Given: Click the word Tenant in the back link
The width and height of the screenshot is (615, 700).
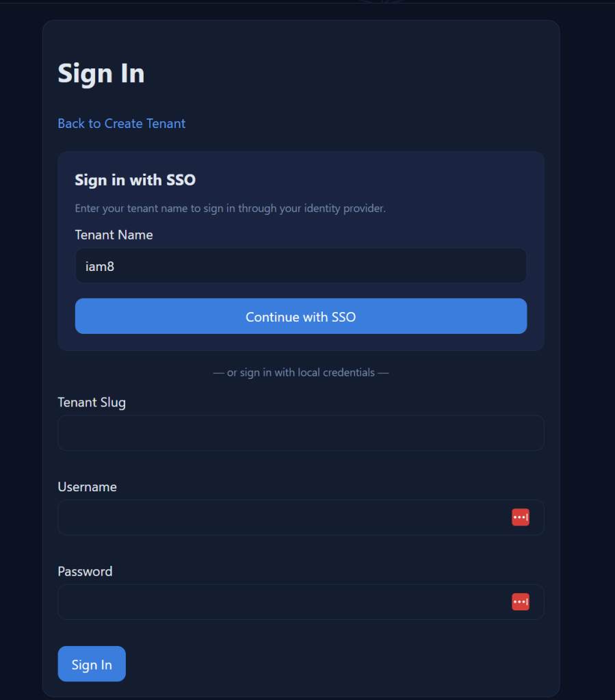Looking at the screenshot, I should (x=166, y=123).
